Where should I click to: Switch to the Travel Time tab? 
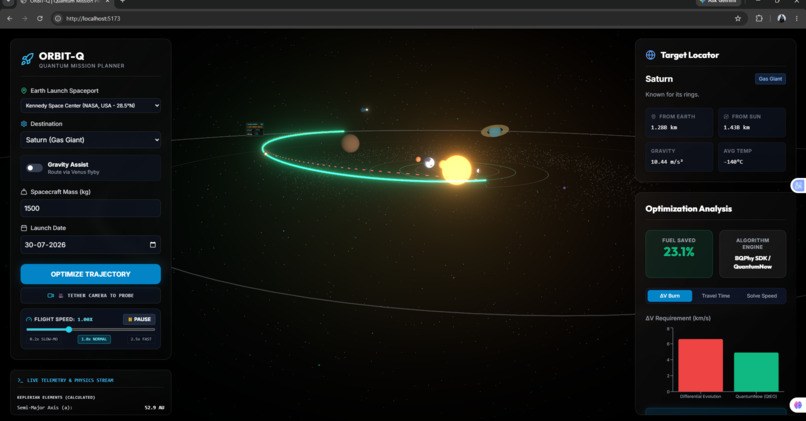pos(716,296)
